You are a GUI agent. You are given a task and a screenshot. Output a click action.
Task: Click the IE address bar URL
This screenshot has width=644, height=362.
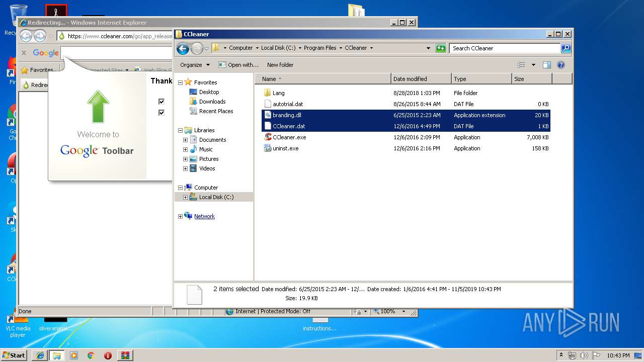click(120, 36)
